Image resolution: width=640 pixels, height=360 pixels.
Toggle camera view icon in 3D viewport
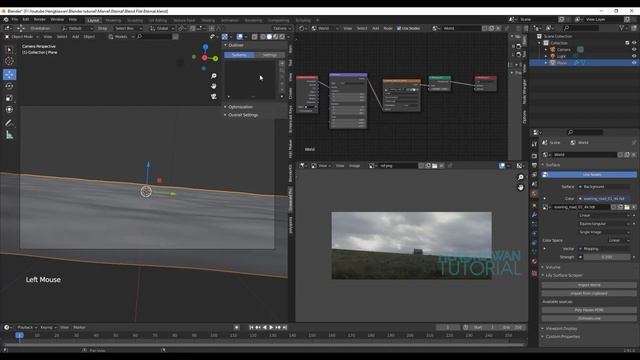tap(213, 96)
